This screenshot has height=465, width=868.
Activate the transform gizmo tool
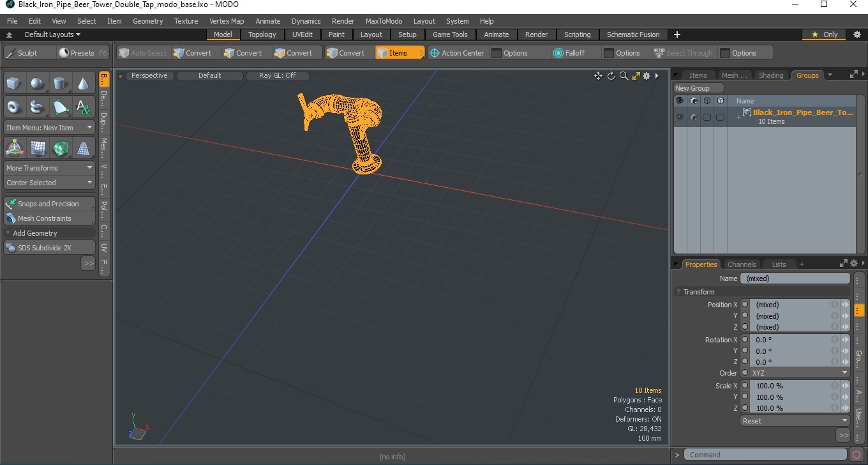[14, 148]
